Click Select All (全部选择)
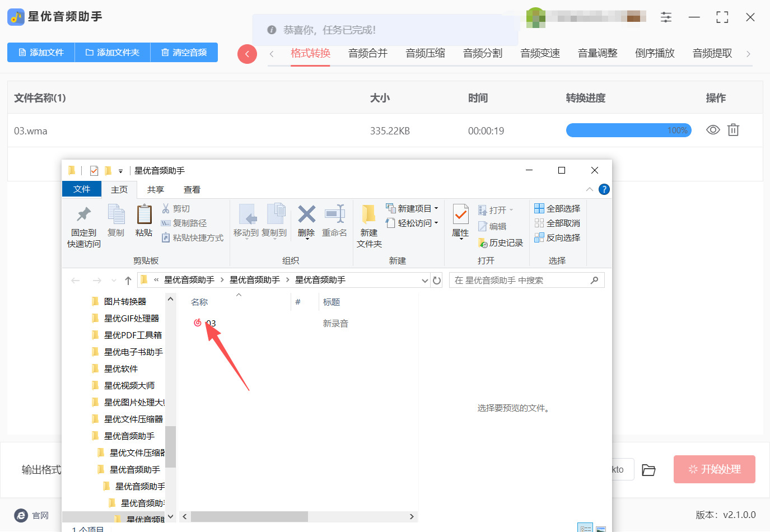The height and width of the screenshot is (532, 770). click(557, 208)
